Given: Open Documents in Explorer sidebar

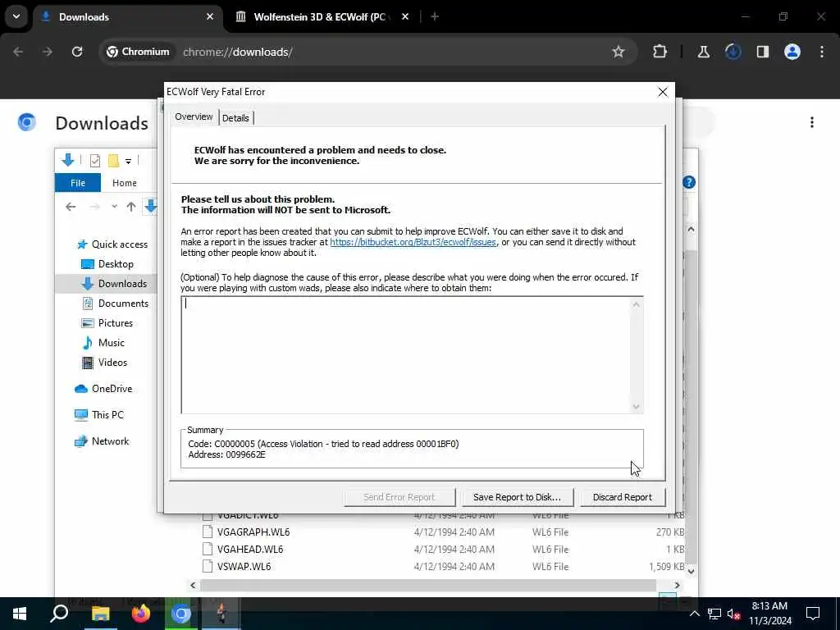Looking at the screenshot, I should 115,304.
